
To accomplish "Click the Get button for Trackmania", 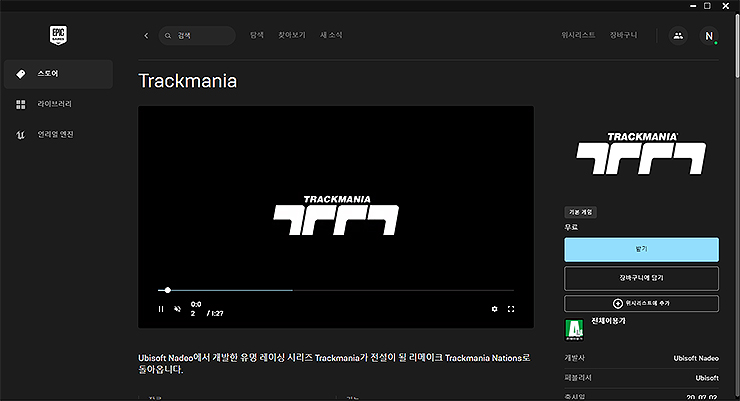I will (x=641, y=250).
